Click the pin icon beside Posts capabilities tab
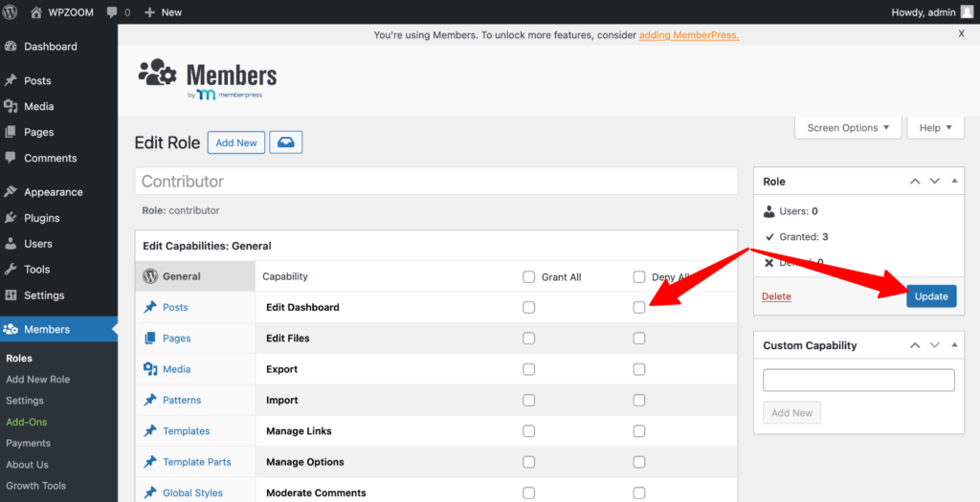This screenshot has width=980, height=502. tap(150, 307)
